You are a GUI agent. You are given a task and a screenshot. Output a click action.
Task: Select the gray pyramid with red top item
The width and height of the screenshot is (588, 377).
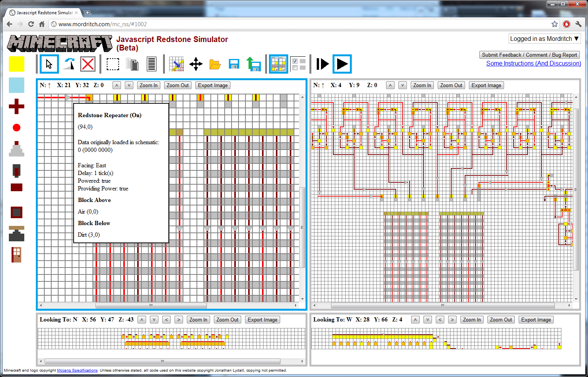[17, 149]
